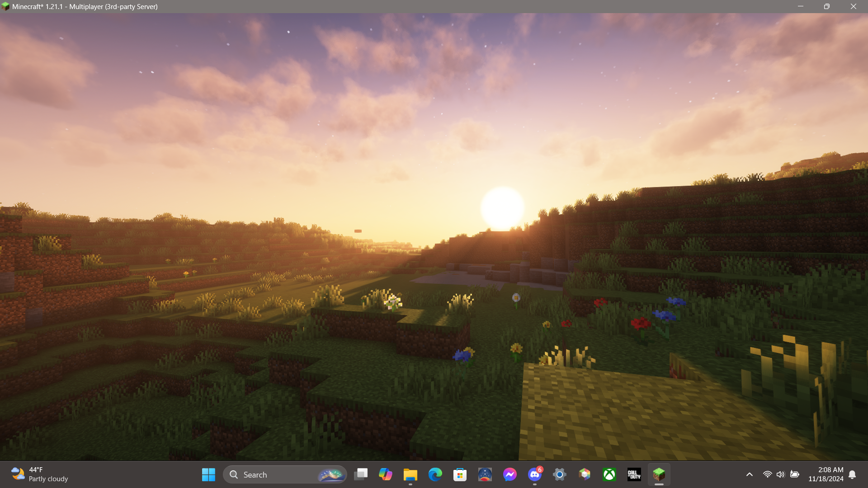Open Microsoft Edge browser
Viewport: 868px width, 488px height.
pyautogui.click(x=435, y=474)
